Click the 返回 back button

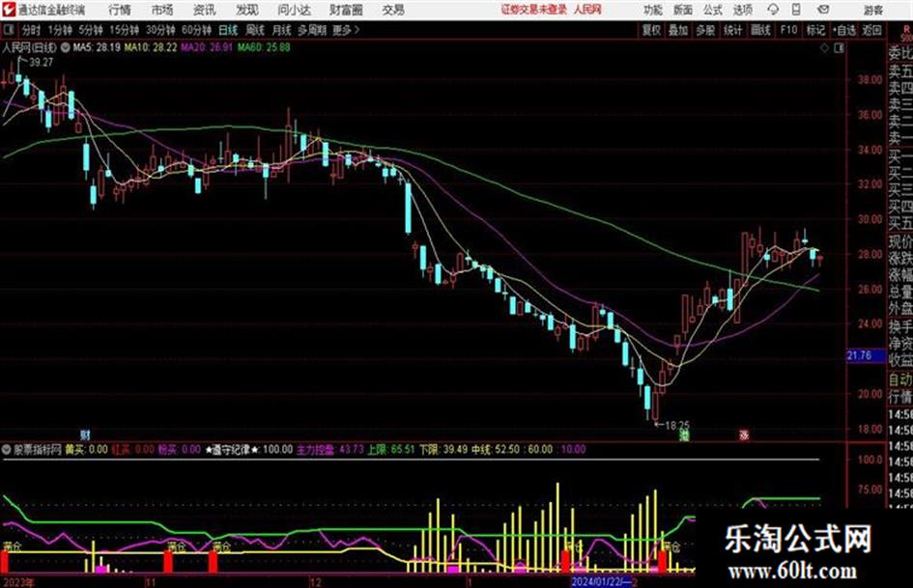871,30
